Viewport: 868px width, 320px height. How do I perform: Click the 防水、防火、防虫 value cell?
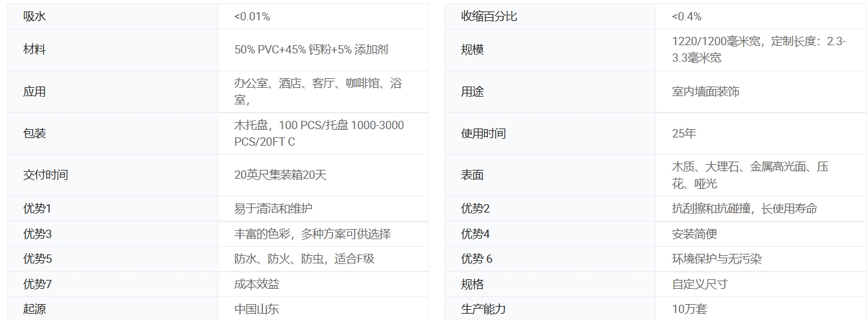[x=304, y=259]
